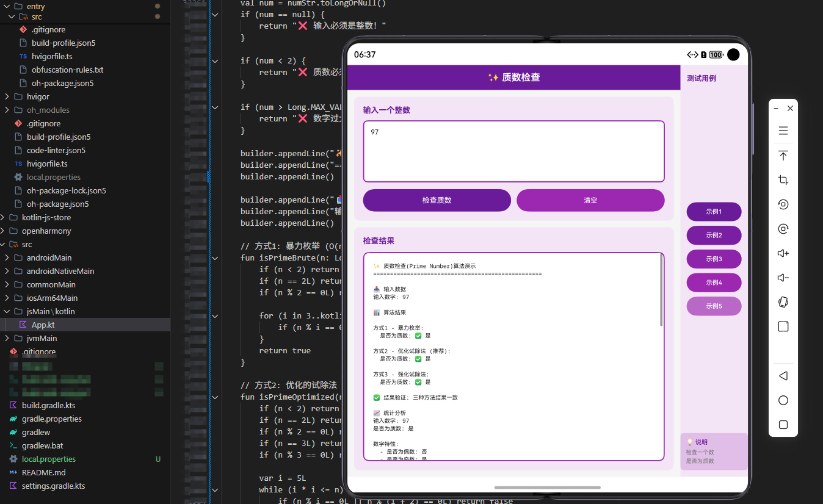Click the large square fold icon in emulator toolbar
823x504 pixels.
(783, 326)
